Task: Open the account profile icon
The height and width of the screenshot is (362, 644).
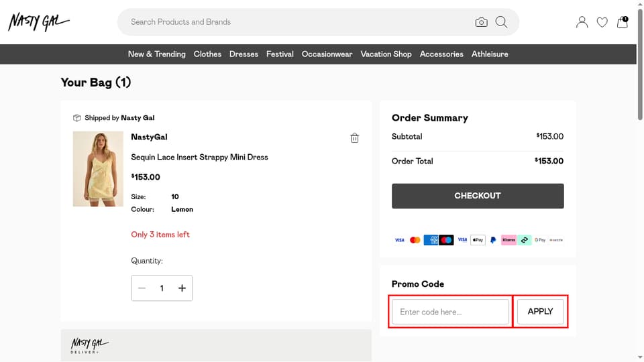Action: click(582, 21)
